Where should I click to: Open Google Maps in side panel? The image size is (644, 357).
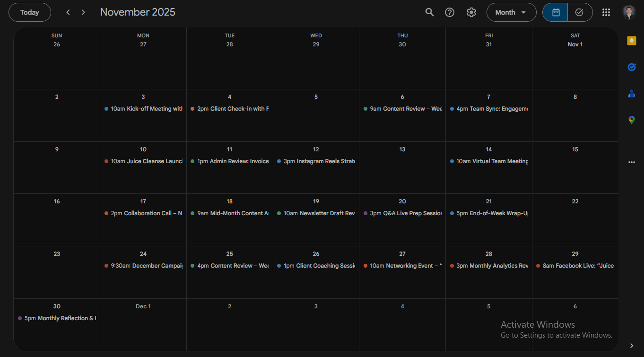(631, 120)
